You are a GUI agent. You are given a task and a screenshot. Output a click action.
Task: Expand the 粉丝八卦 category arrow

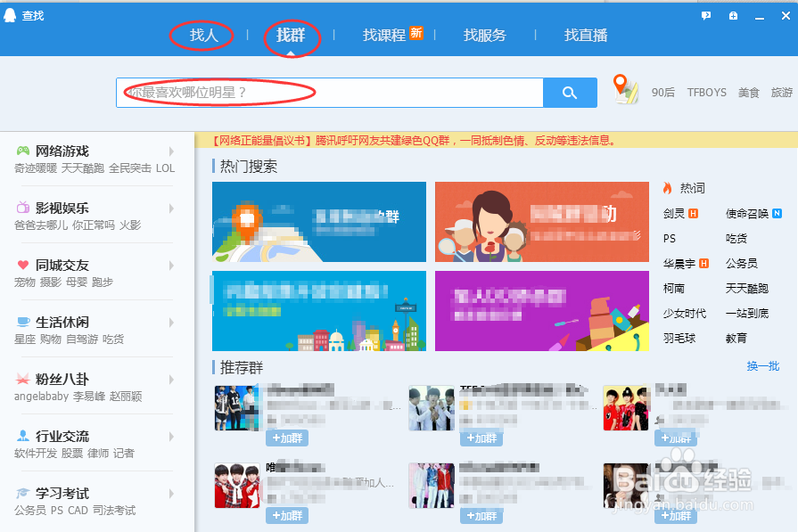pyautogui.click(x=171, y=379)
